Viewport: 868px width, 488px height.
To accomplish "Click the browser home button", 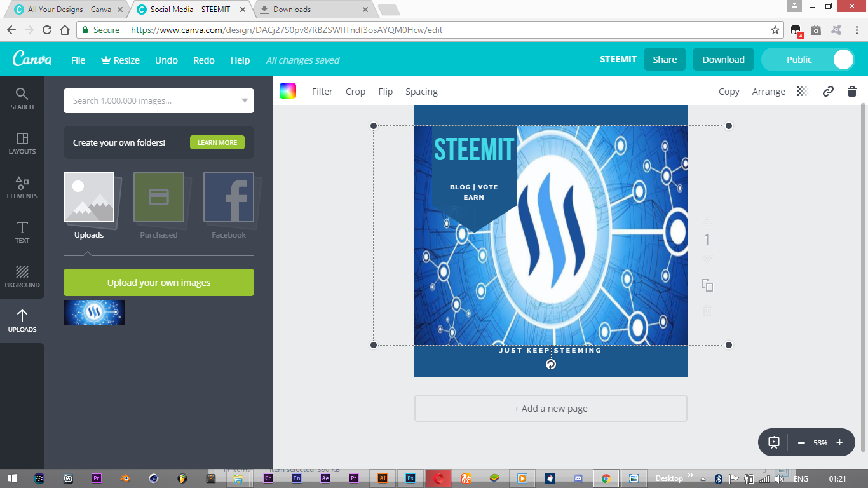I will point(65,30).
